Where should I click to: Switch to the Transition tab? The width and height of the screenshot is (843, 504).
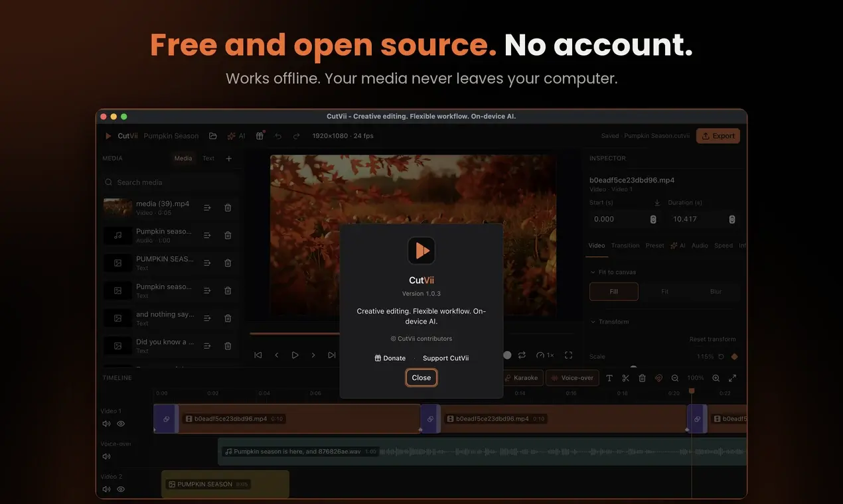pos(625,245)
